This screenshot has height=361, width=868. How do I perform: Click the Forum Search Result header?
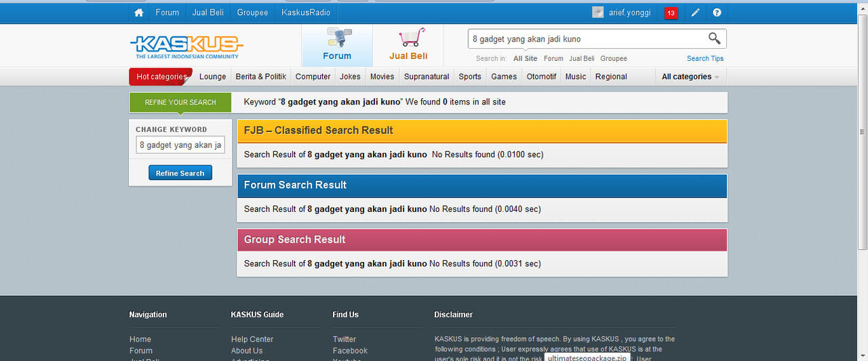coord(482,185)
